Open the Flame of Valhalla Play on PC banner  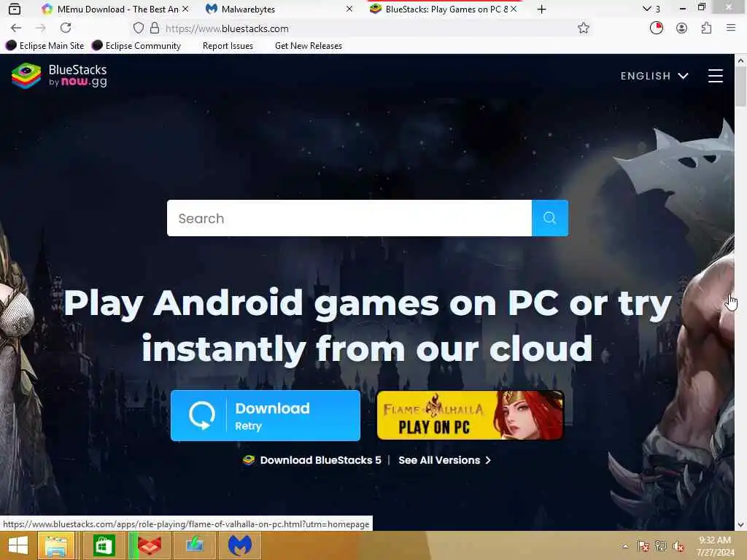[471, 415]
